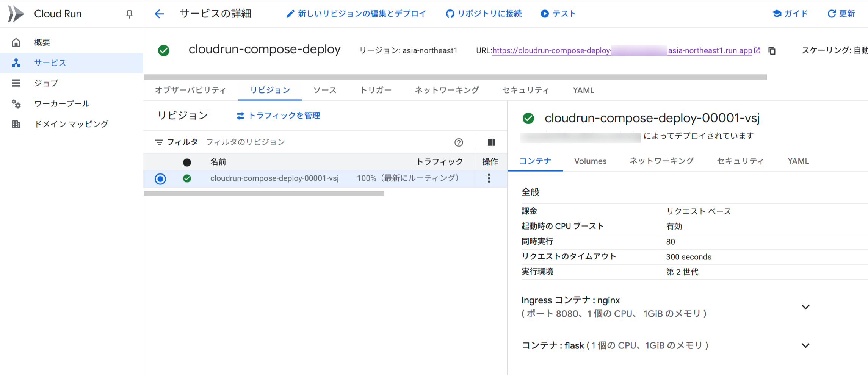Open 新しいリビジョンの編集とデプロイ
Image resolution: width=868 pixels, height=375 pixels.
pyautogui.click(x=356, y=14)
